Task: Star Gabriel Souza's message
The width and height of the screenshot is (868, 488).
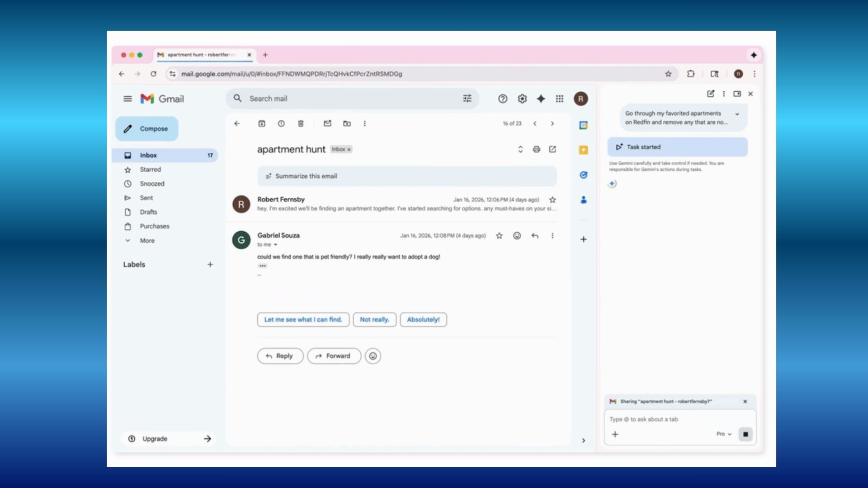Action: [x=499, y=235]
